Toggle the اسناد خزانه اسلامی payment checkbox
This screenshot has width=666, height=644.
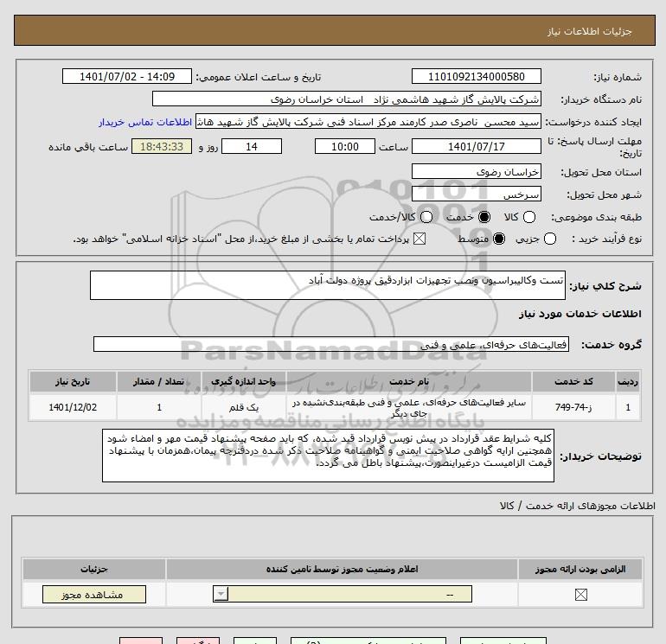coord(419,239)
